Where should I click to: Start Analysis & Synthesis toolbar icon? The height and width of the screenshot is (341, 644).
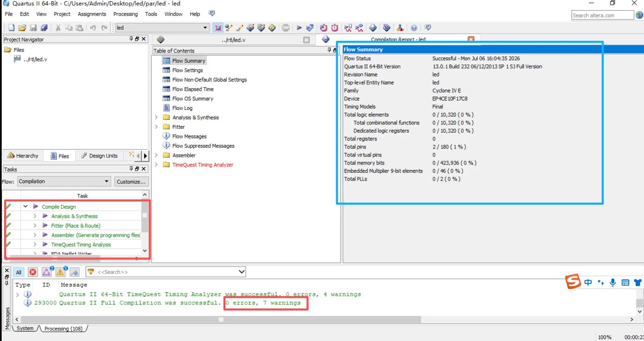tap(310, 28)
